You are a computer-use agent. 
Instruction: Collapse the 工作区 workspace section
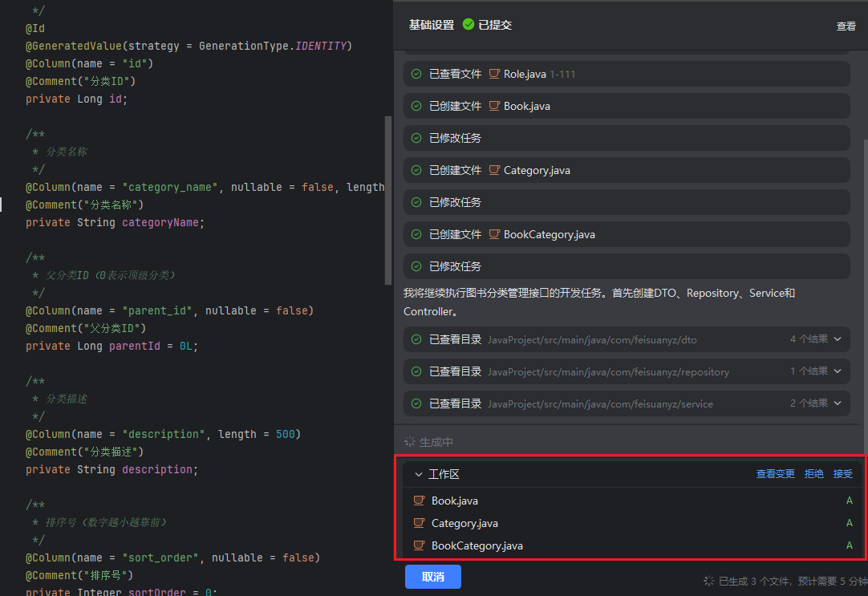[418, 474]
